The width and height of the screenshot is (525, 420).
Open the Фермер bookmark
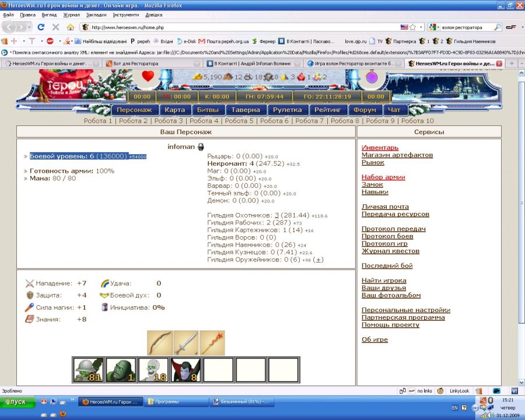[x=264, y=41]
